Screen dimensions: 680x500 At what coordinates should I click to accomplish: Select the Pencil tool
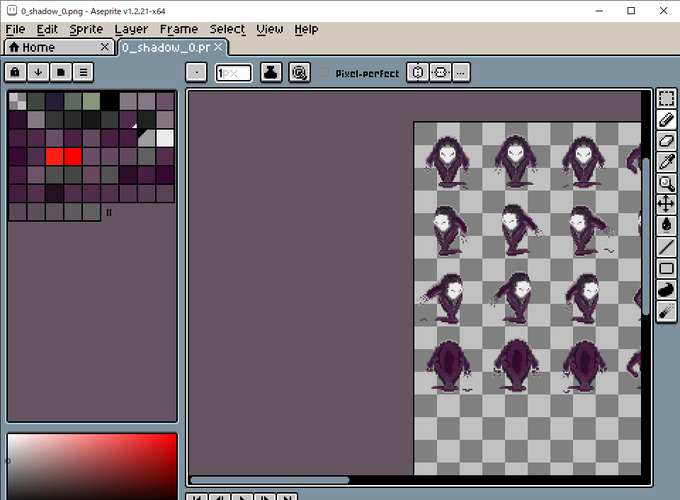(666, 120)
